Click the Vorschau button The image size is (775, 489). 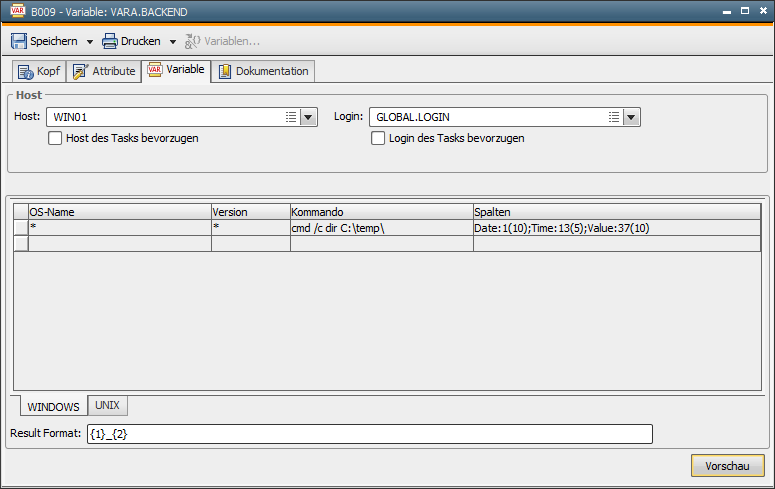click(727, 466)
